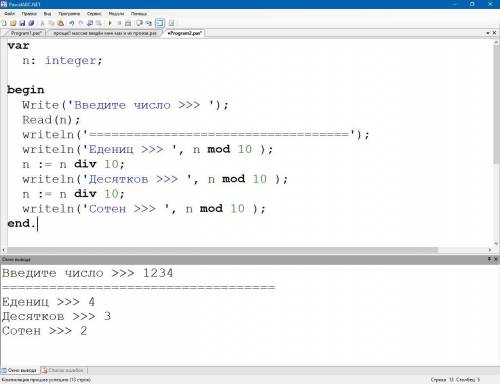Viewport: 500px width, 384px height.
Task: Open the Программа menu
Action: [69, 14]
